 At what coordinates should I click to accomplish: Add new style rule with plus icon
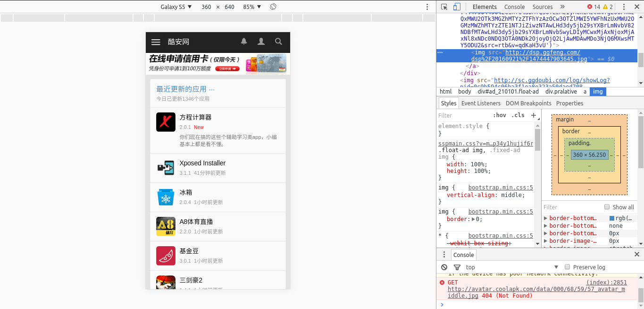pyautogui.click(x=534, y=115)
